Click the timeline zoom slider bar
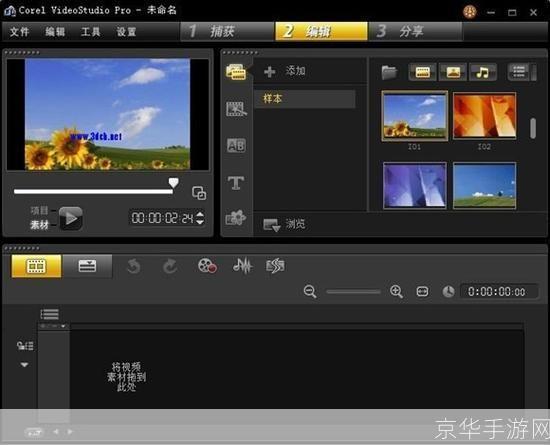This screenshot has height=445, width=550. tap(353, 292)
